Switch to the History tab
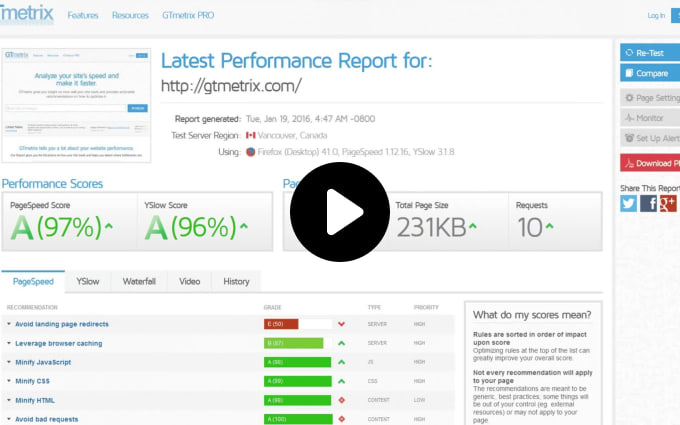Viewport: 680px width, 425px height. coord(236,281)
